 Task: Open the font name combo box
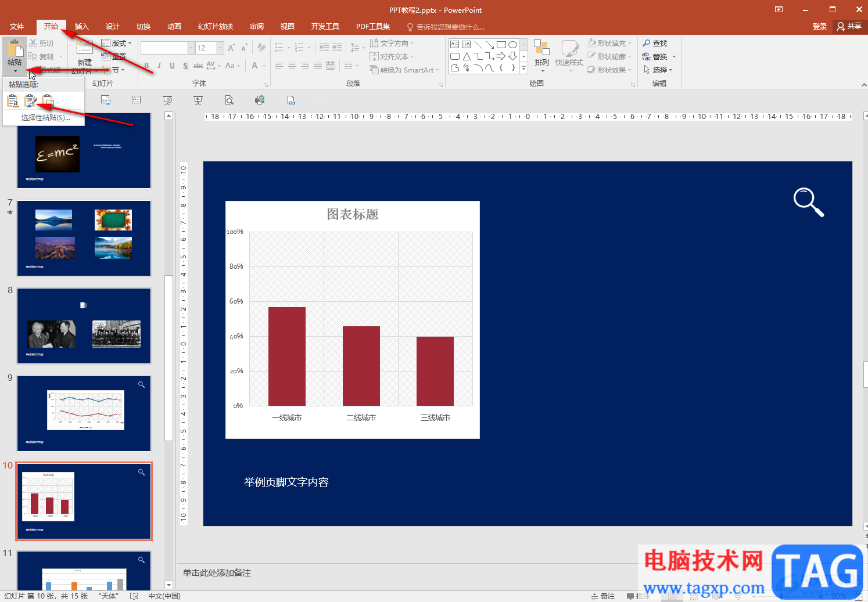[167, 48]
